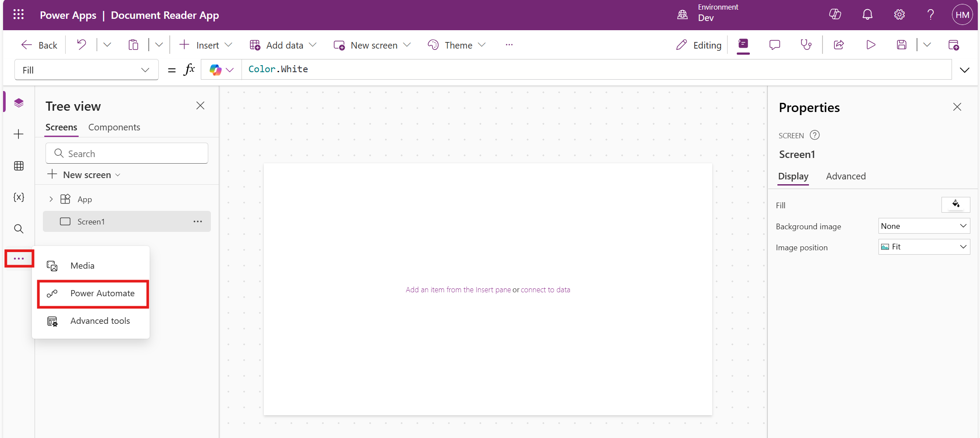Switch to the Components tab

tap(114, 127)
